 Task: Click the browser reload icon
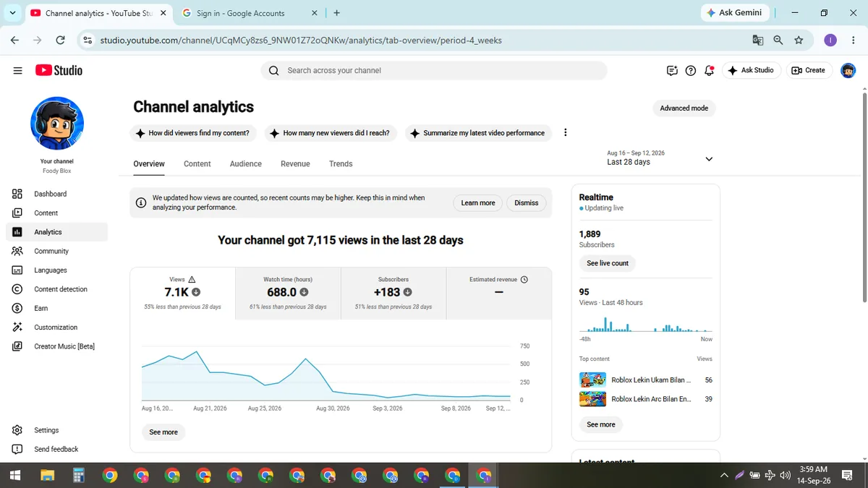pos(60,40)
